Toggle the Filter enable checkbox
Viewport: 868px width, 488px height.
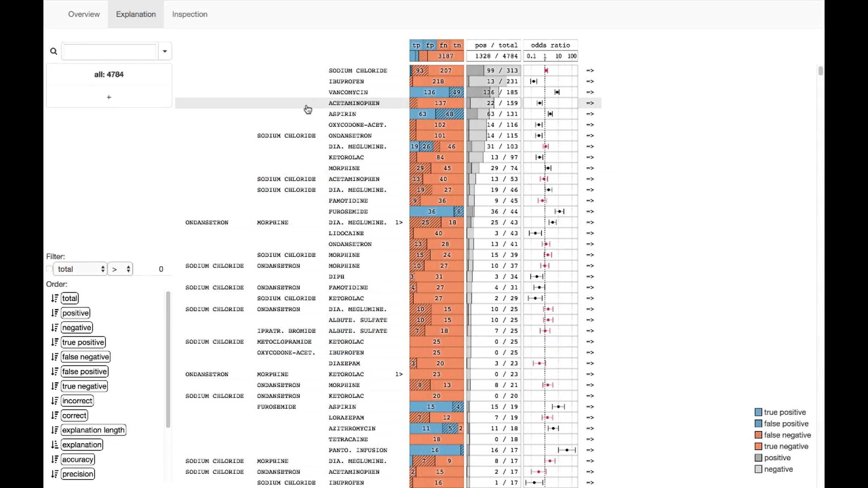(49, 269)
